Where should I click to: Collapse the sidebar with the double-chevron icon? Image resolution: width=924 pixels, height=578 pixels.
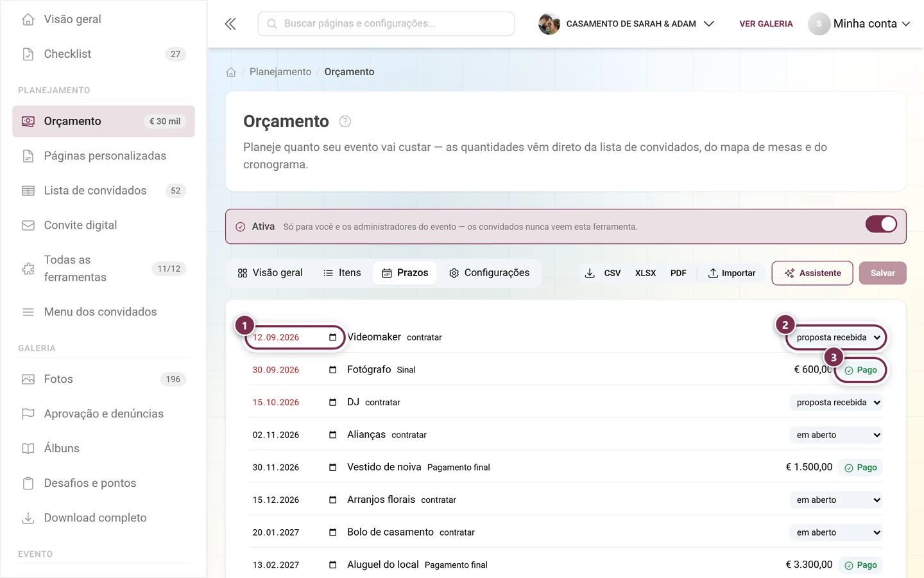tap(230, 24)
